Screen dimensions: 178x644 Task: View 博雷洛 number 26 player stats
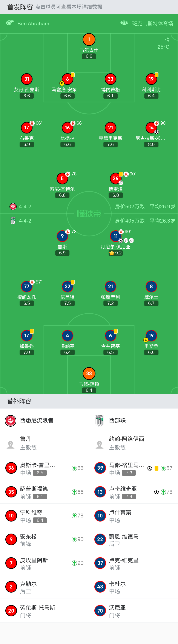click(115, 178)
